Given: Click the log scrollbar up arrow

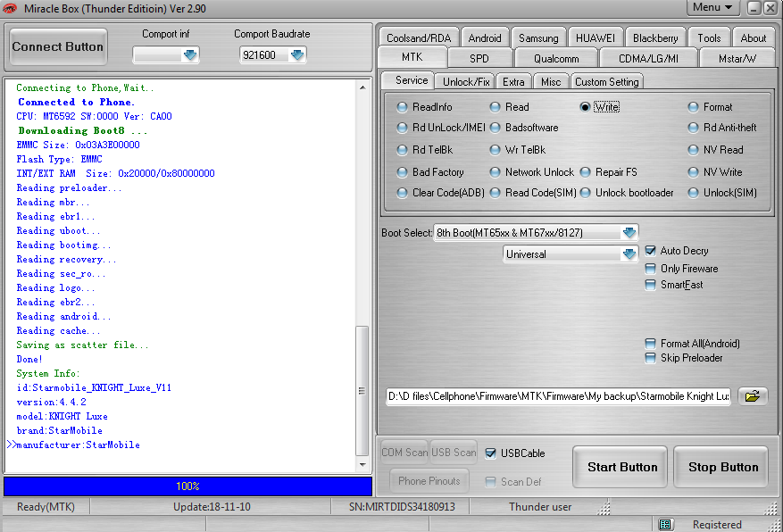Looking at the screenshot, I should click(362, 87).
